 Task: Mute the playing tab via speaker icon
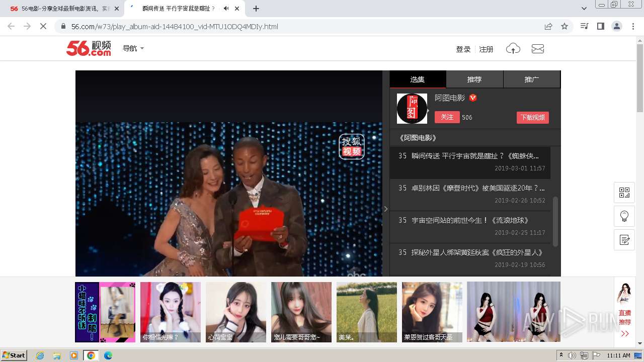tap(226, 9)
